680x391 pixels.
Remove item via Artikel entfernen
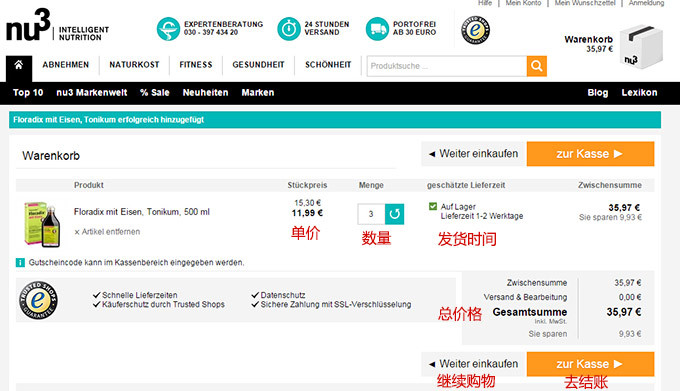107,232
